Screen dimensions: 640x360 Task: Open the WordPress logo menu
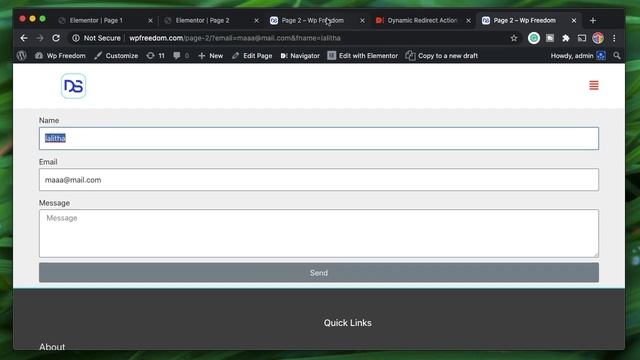point(22,56)
